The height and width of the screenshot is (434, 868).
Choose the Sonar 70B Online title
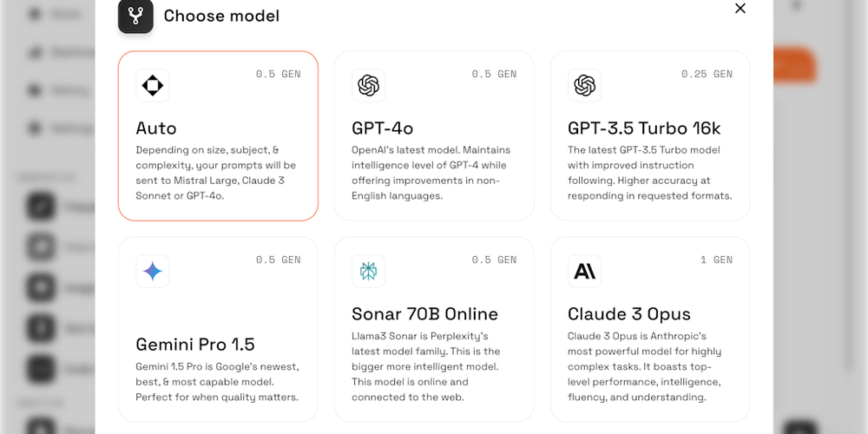[424, 314]
